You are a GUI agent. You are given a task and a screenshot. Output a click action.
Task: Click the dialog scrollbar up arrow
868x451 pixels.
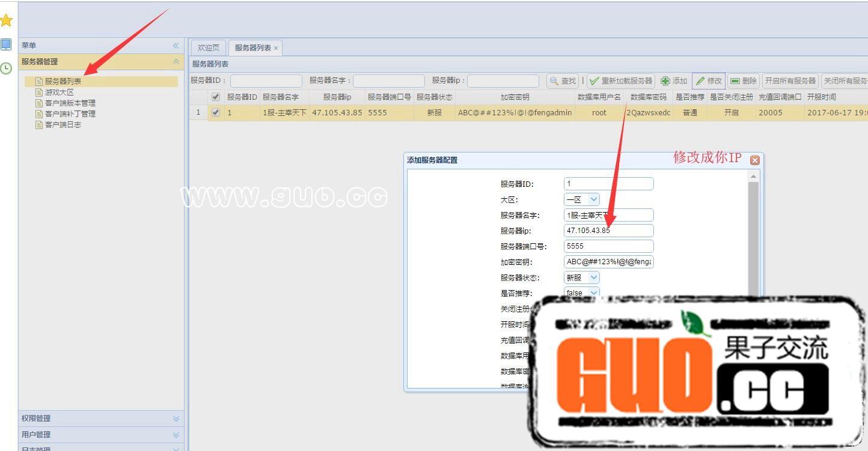(x=753, y=176)
